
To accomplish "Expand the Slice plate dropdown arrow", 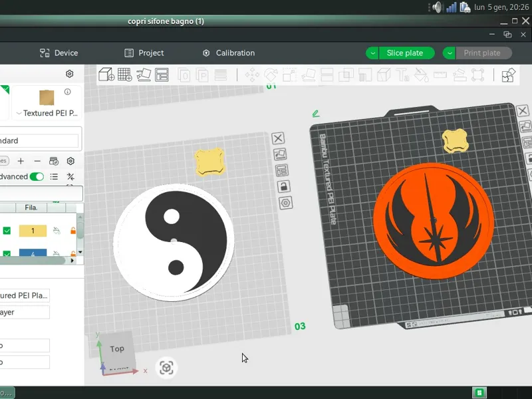I will pyautogui.click(x=372, y=53).
